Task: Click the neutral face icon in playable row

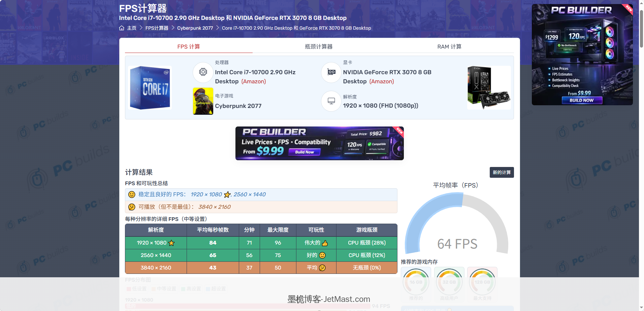Action: 132,207
